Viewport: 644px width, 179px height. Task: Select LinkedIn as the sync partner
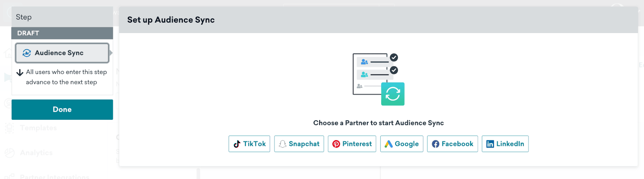505,144
